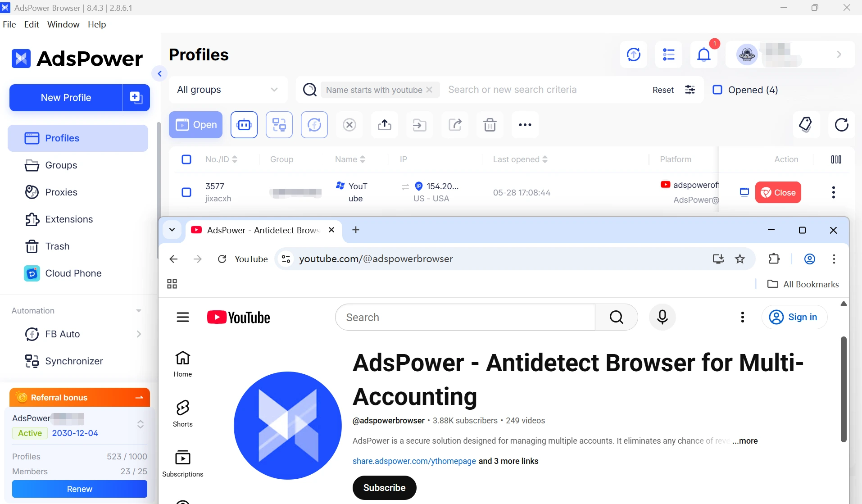Expand the All groups dropdown

click(x=228, y=90)
